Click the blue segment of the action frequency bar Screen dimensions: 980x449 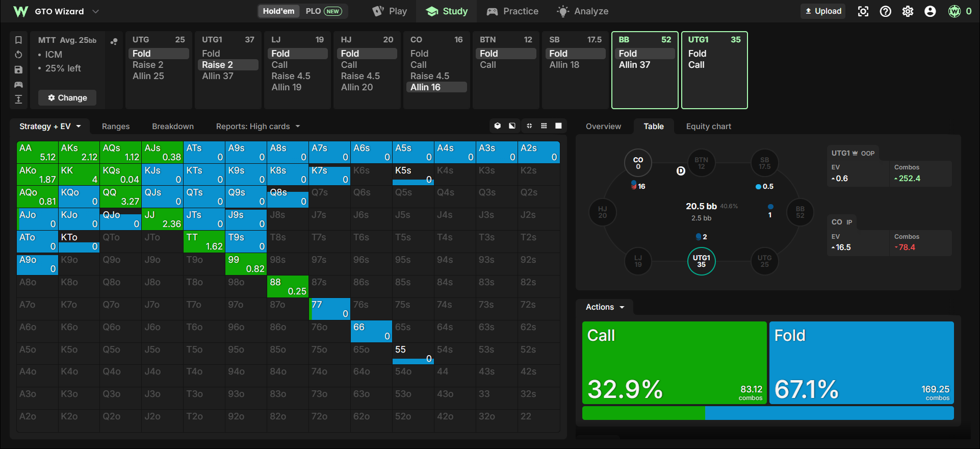point(830,413)
